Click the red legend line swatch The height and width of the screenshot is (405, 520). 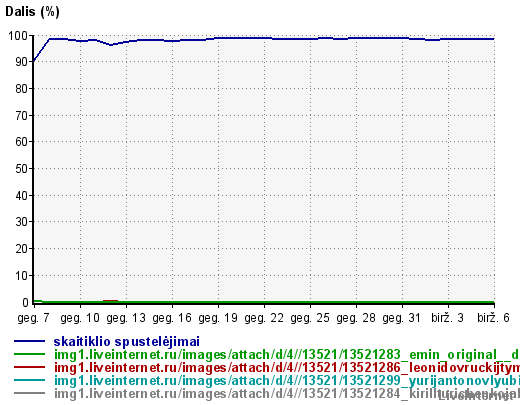pyautogui.click(x=29, y=367)
